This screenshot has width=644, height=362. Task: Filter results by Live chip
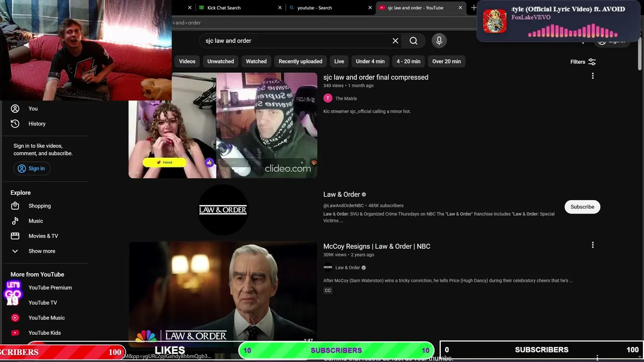[339, 61]
